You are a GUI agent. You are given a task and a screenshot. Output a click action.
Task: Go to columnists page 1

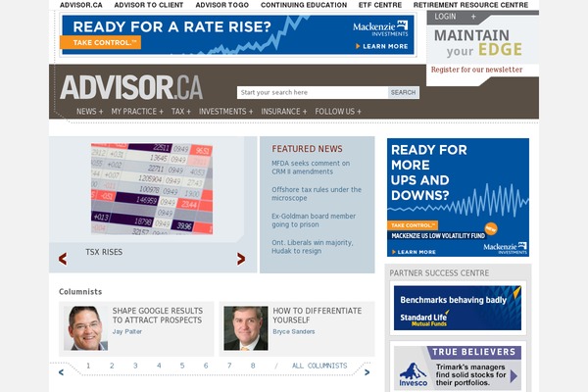pyautogui.click(x=88, y=366)
